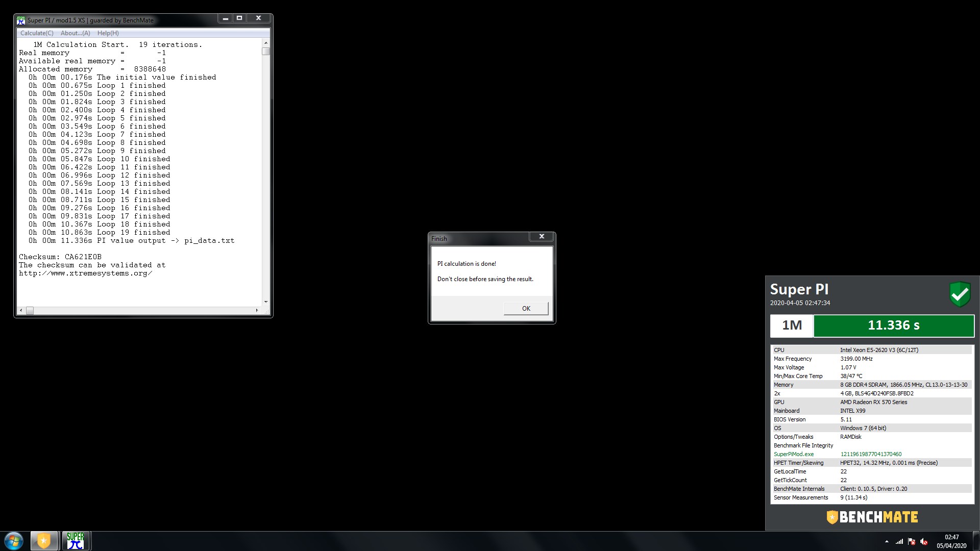The width and height of the screenshot is (980, 551).
Task: Open the Action Center flag tray icon
Action: pyautogui.click(x=912, y=542)
